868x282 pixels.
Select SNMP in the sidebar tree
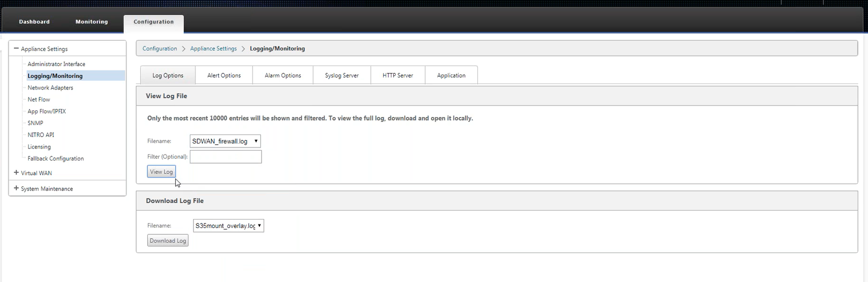click(x=35, y=123)
